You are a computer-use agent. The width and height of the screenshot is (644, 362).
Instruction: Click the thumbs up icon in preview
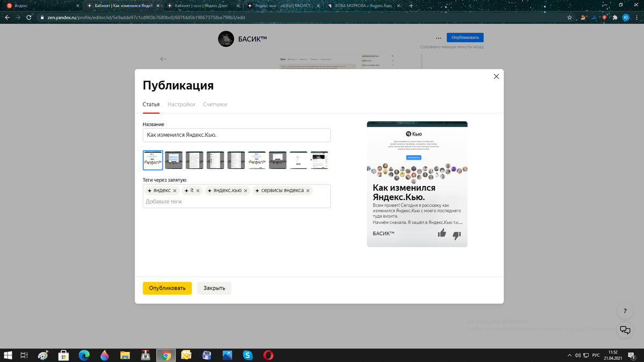[442, 233]
